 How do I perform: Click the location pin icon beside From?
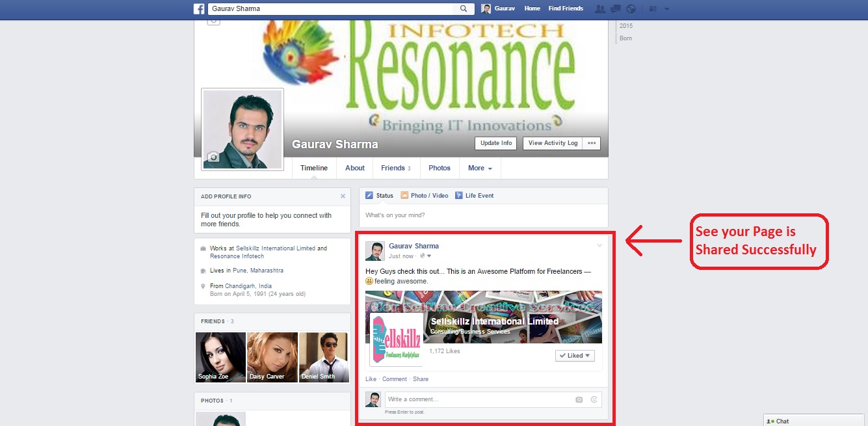coord(204,286)
